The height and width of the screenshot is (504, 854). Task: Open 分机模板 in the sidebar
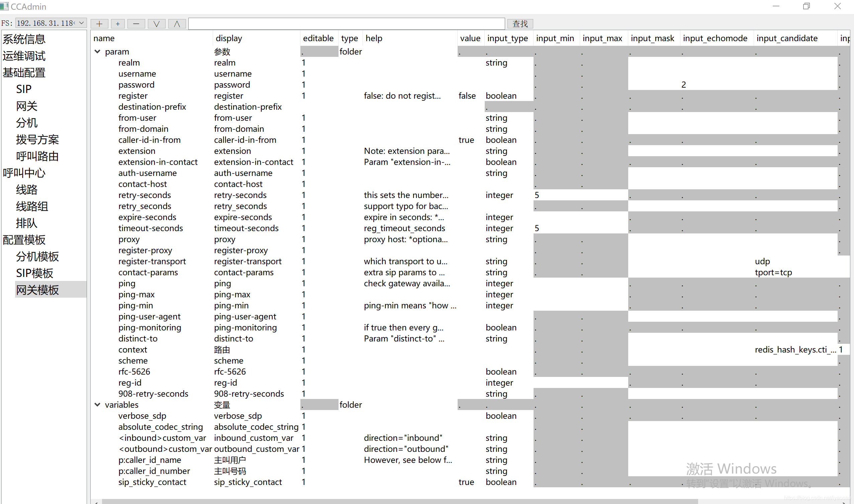[x=37, y=257]
